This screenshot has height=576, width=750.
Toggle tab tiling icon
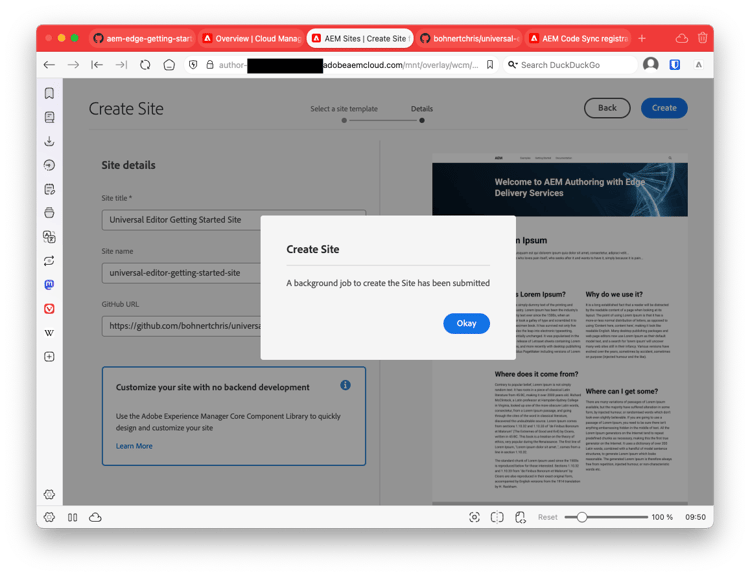(x=497, y=517)
